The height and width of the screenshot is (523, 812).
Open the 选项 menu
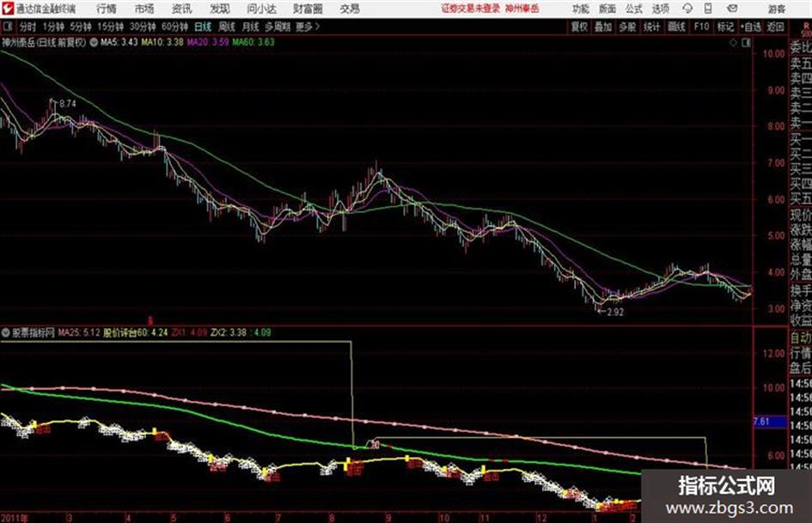pos(660,9)
